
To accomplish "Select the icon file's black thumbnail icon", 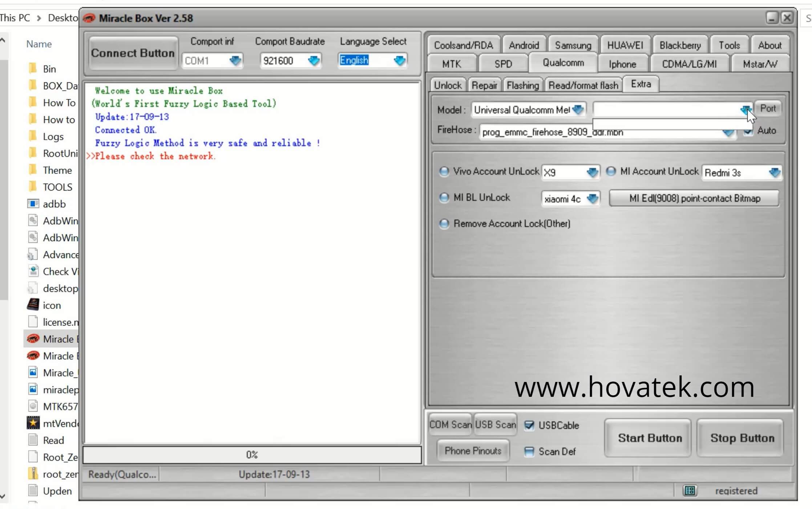I will pos(33,305).
